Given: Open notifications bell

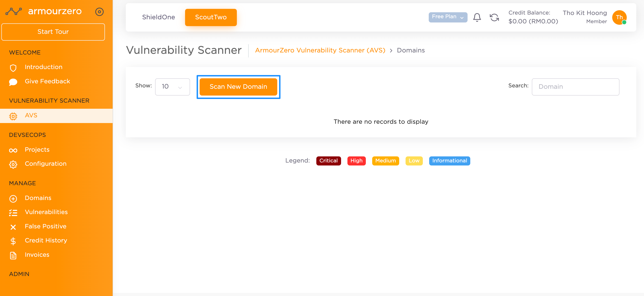Looking at the screenshot, I should [477, 17].
